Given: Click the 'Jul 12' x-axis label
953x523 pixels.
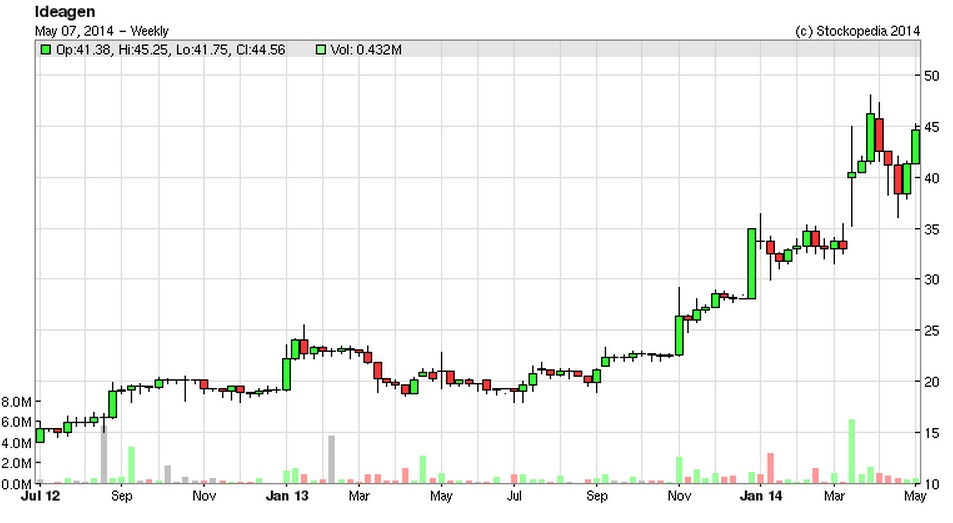Looking at the screenshot, I should pyautogui.click(x=41, y=496).
